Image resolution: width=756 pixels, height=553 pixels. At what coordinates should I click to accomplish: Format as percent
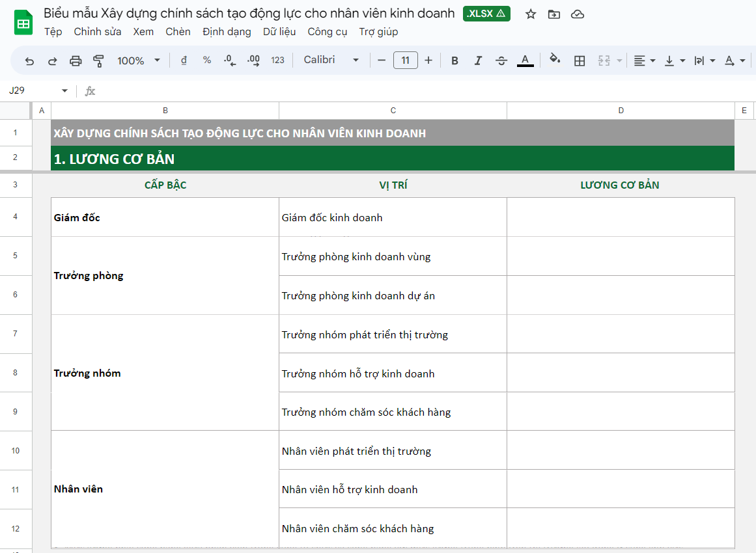tap(207, 61)
